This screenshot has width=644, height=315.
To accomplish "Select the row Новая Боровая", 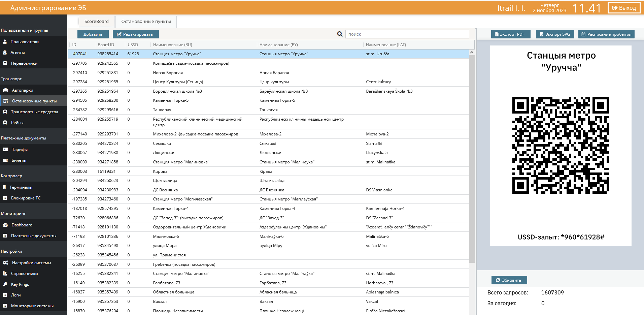I will [x=269, y=73].
